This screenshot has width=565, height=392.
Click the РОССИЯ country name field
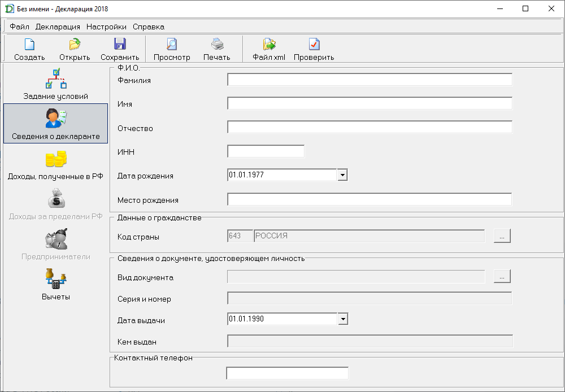click(x=370, y=236)
